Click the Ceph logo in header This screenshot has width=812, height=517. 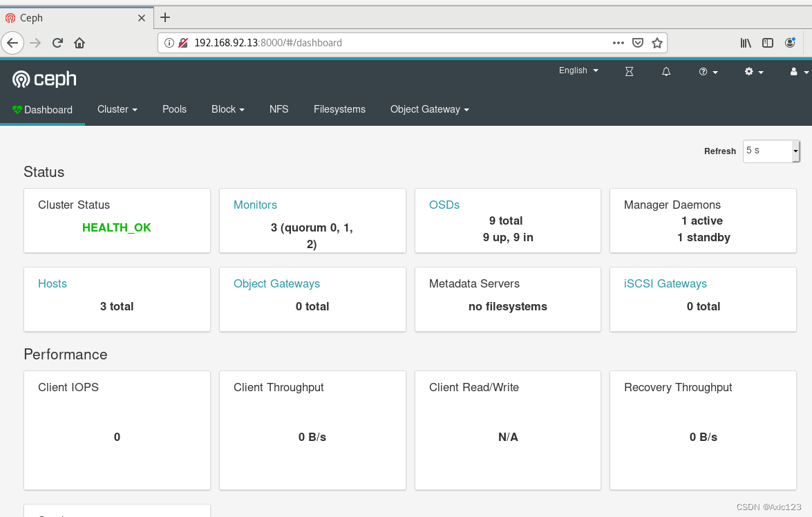pos(44,79)
